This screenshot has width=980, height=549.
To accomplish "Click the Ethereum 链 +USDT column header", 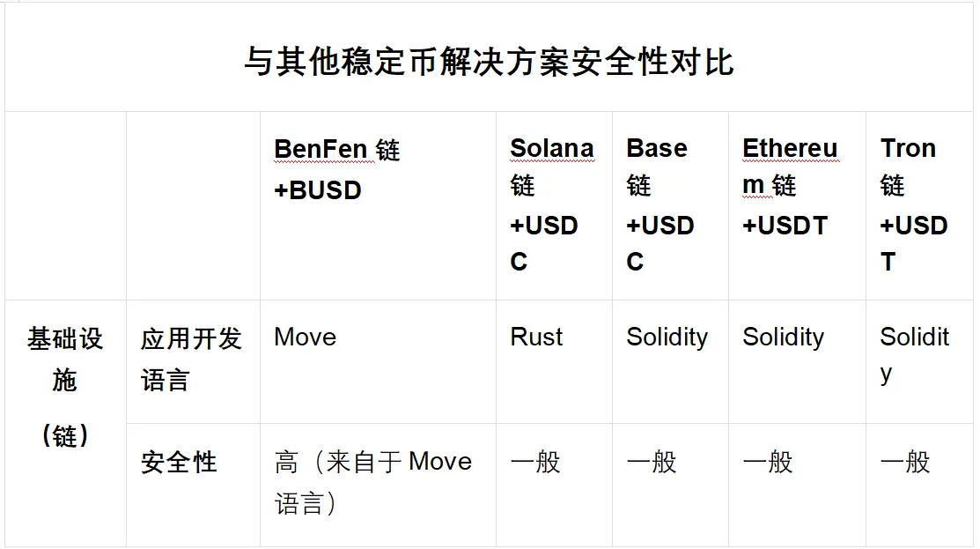I will pos(790,187).
